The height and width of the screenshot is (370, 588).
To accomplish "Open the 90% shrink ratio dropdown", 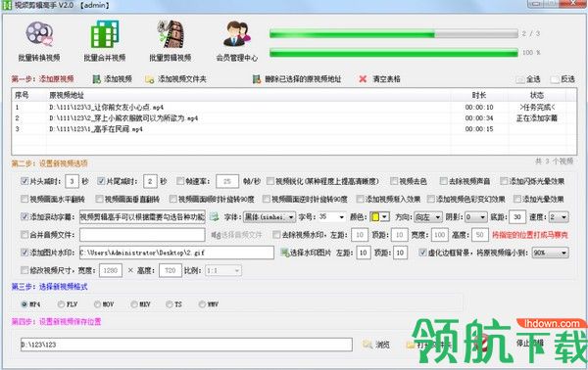I will tap(551, 253).
